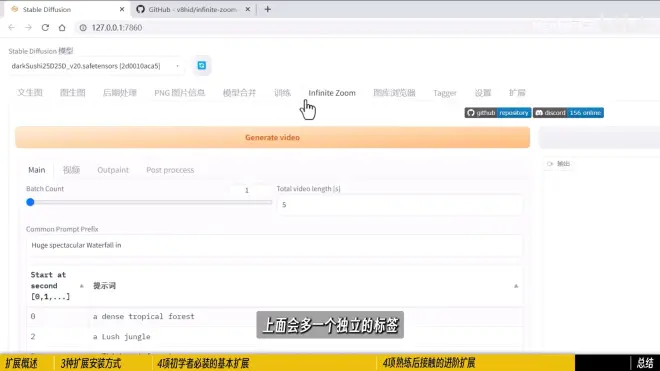Open the 模型合并 tab
Image resolution: width=660 pixels, height=371 pixels.
(x=240, y=93)
